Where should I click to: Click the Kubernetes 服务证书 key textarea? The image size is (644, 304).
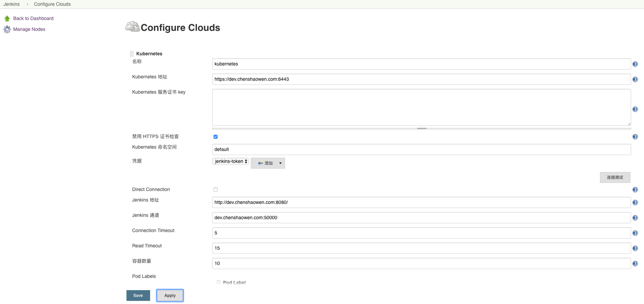421,108
